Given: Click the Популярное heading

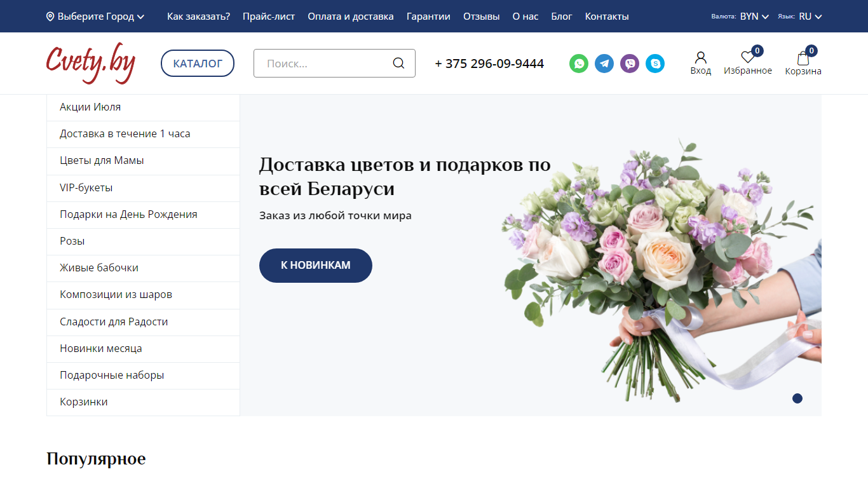Looking at the screenshot, I should [x=96, y=459].
